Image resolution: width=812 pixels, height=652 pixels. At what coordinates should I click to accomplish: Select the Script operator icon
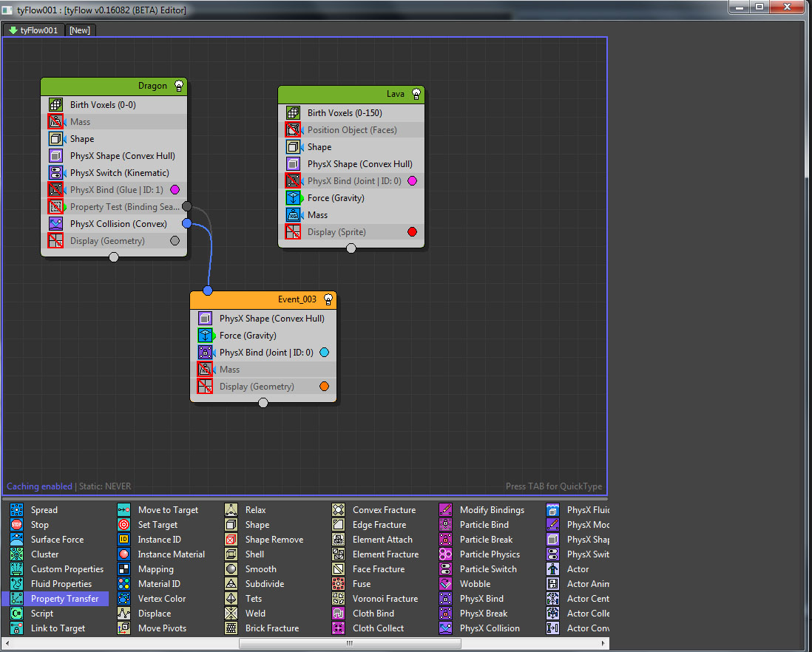click(x=16, y=614)
